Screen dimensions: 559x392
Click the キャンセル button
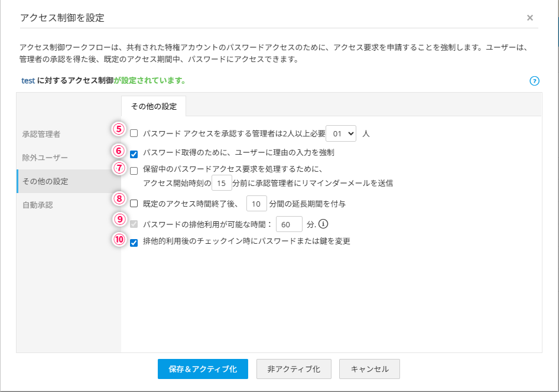click(x=370, y=369)
